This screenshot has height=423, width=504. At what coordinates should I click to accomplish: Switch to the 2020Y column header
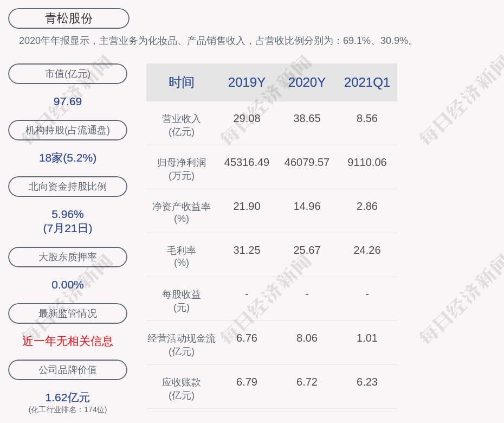pyautogui.click(x=307, y=82)
